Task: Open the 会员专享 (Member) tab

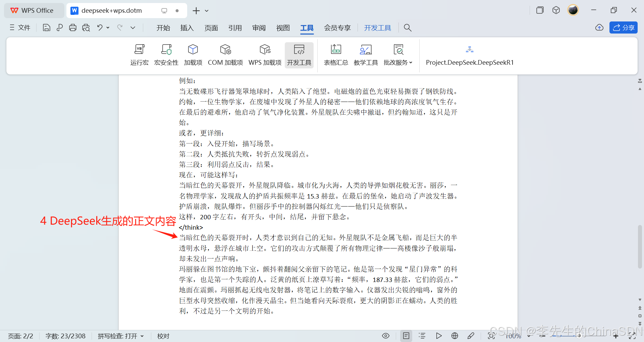Action: pyautogui.click(x=337, y=28)
